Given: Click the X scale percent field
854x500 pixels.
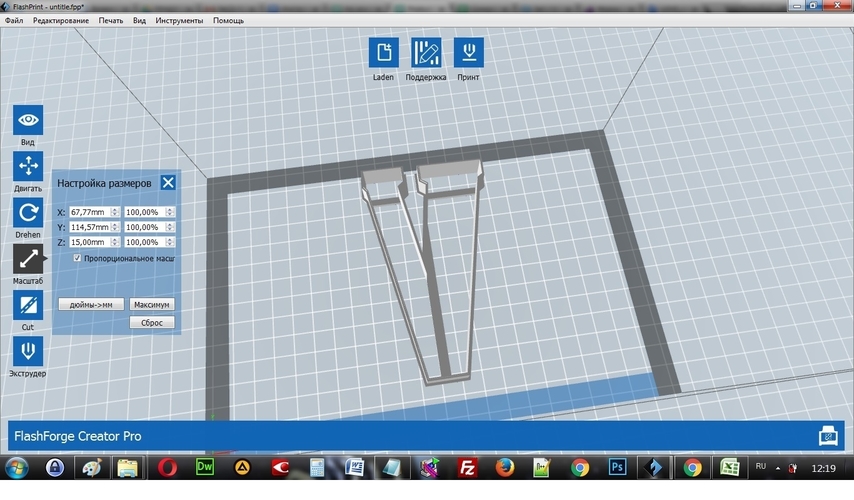Looking at the screenshot, I should pyautogui.click(x=144, y=212).
